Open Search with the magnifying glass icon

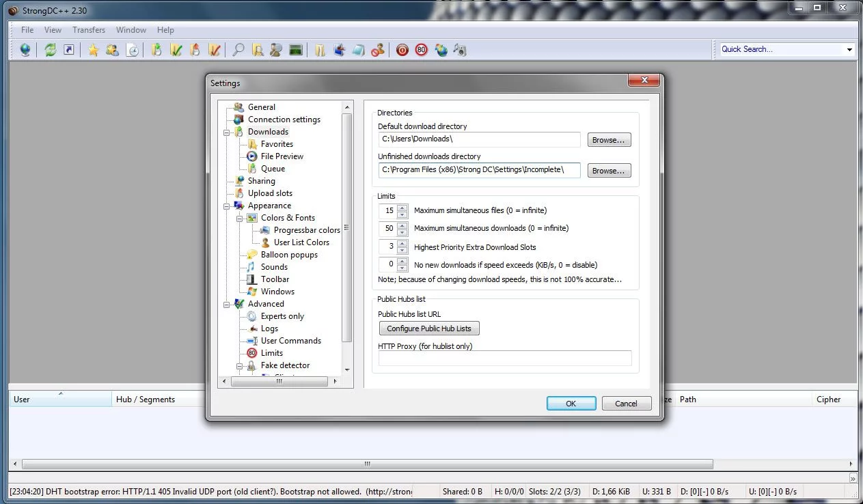(238, 50)
